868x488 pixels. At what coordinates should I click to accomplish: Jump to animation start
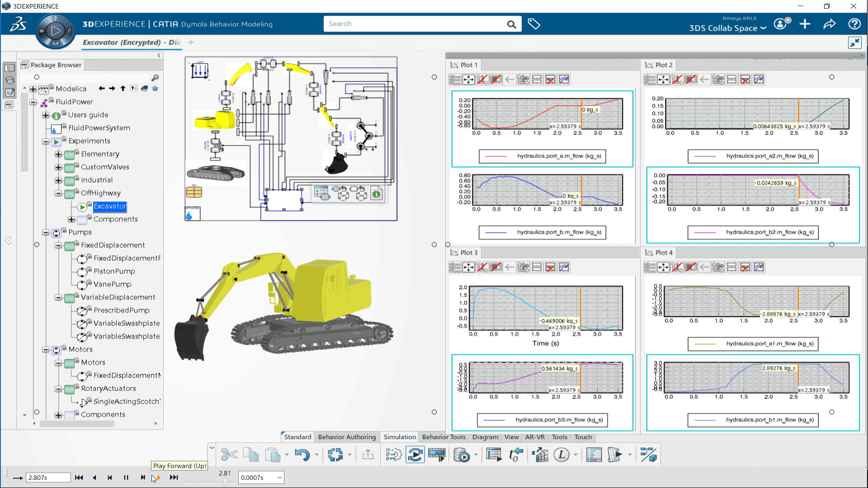pyautogui.click(x=79, y=478)
